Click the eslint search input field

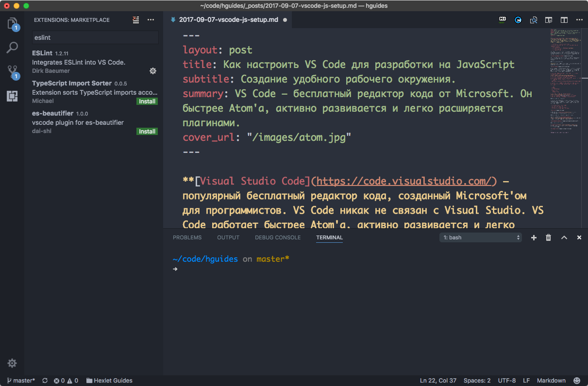(x=95, y=37)
